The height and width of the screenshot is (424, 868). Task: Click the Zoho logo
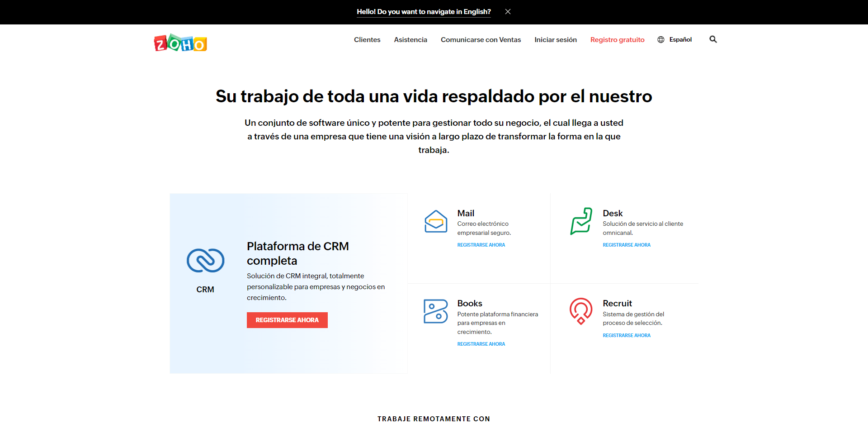point(180,43)
